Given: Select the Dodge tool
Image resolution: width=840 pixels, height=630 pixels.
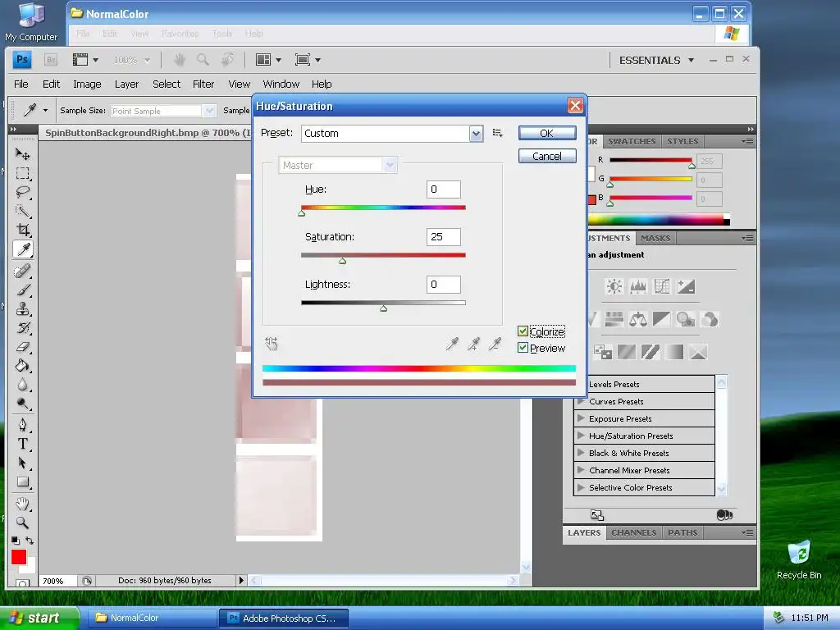Looking at the screenshot, I should click(x=22, y=404).
